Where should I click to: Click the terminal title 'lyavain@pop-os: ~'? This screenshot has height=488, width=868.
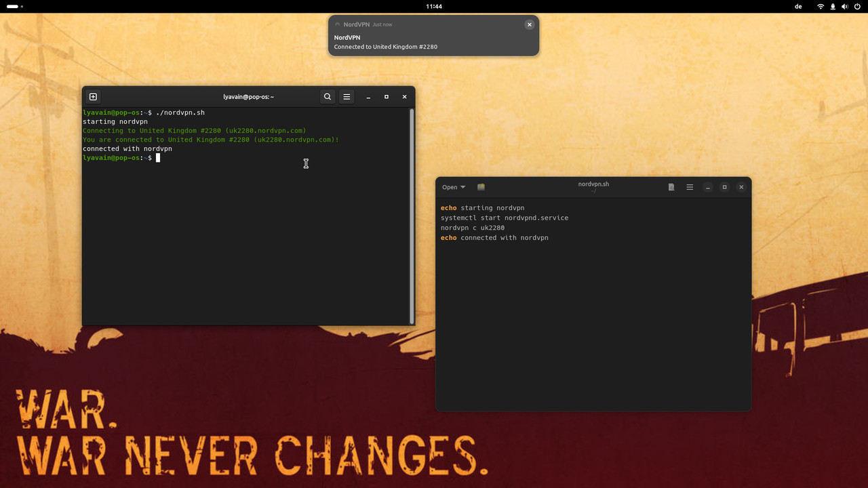point(249,97)
